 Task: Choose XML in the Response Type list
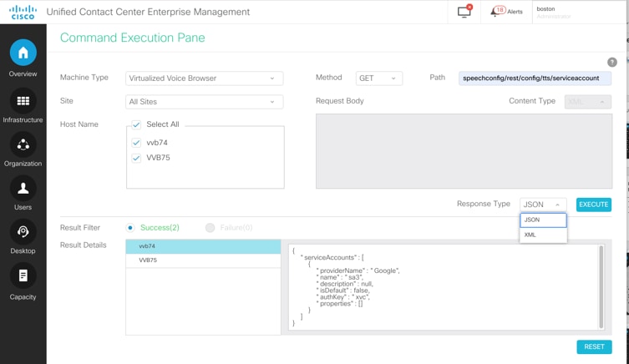pyautogui.click(x=543, y=235)
